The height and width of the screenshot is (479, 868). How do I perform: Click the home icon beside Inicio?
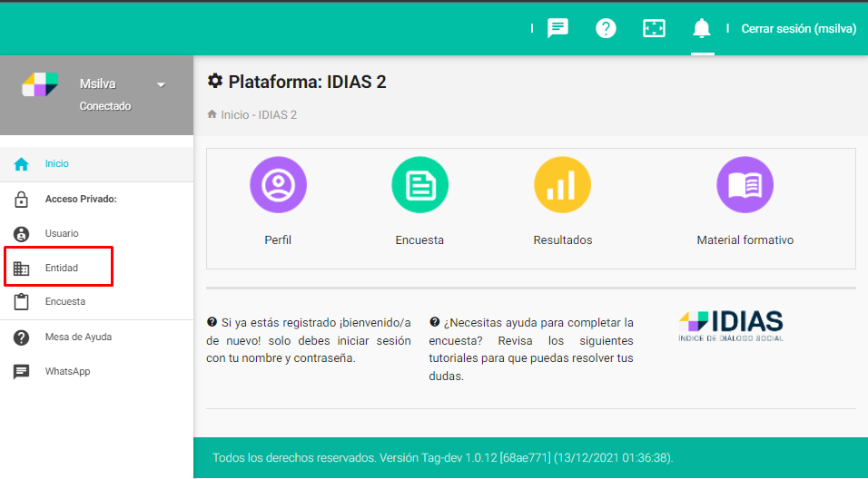pyautogui.click(x=21, y=164)
